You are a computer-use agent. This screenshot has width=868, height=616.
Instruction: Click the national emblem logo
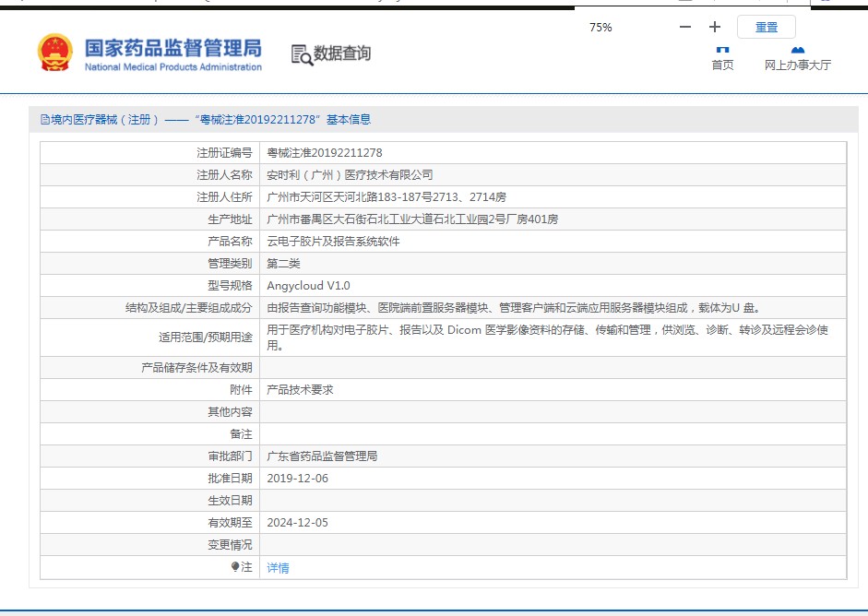(x=54, y=53)
